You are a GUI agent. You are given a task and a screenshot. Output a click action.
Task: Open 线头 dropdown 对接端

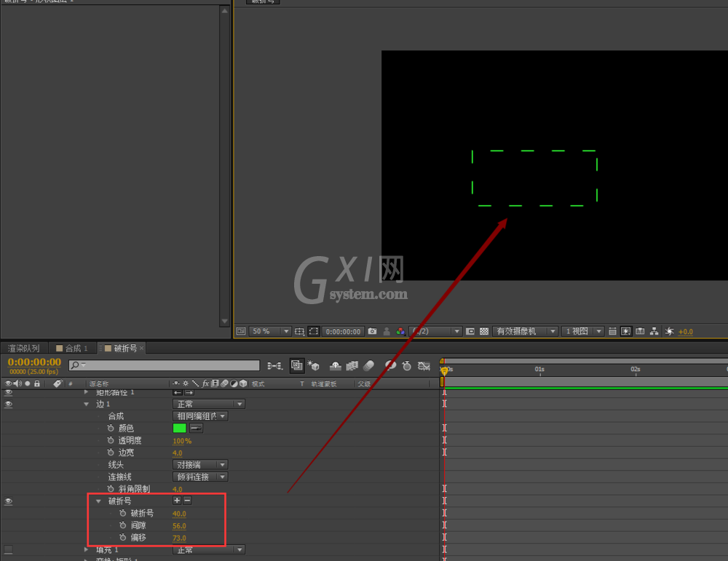pos(200,464)
